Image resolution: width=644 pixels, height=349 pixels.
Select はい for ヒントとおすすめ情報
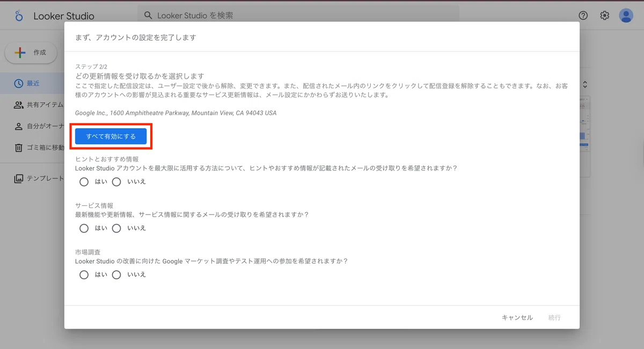tap(84, 182)
